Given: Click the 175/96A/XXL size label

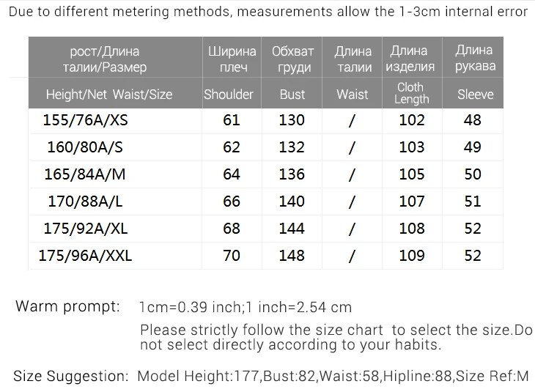Looking at the screenshot, I should (85, 256).
